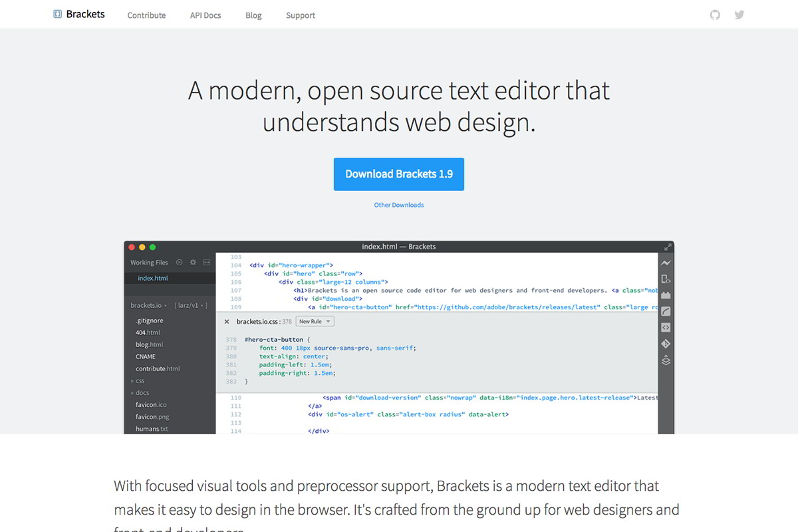Close the brackets.io.css inline editor with X
798x532 pixels.
[227, 322]
